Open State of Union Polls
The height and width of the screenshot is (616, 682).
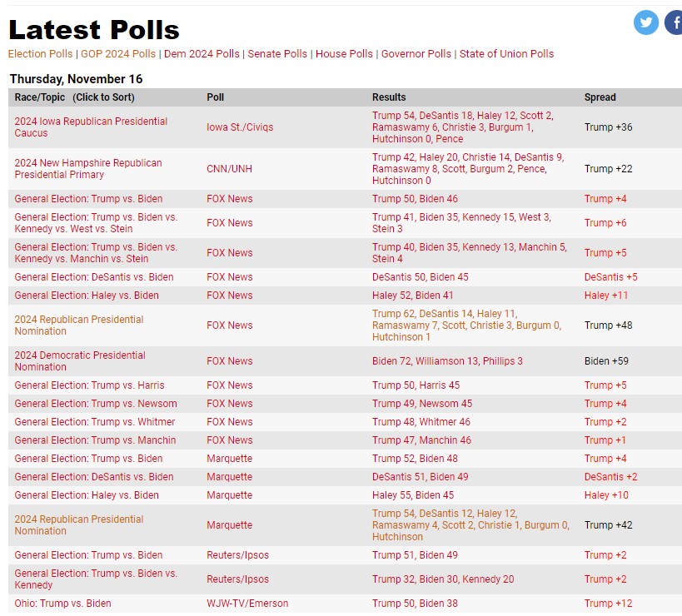point(507,54)
